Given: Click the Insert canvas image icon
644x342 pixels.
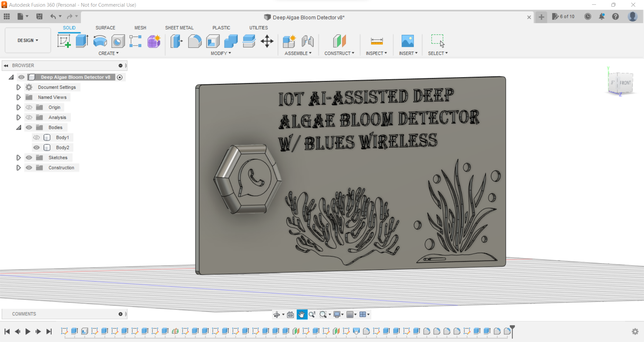Looking at the screenshot, I should click(x=408, y=41).
